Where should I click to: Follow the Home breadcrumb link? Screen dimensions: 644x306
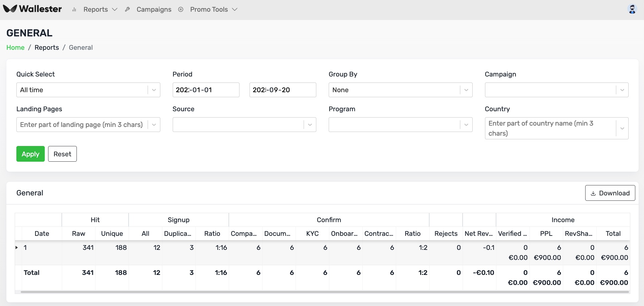(15, 47)
